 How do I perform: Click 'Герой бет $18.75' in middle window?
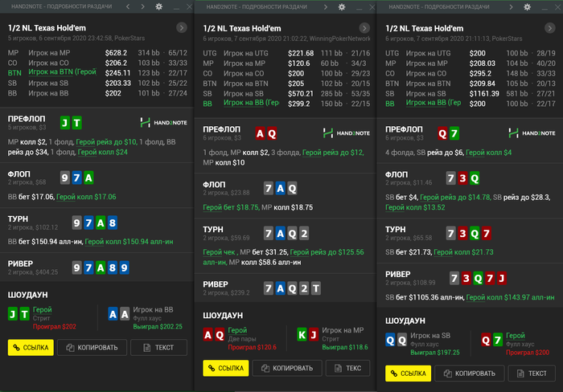coord(231,208)
